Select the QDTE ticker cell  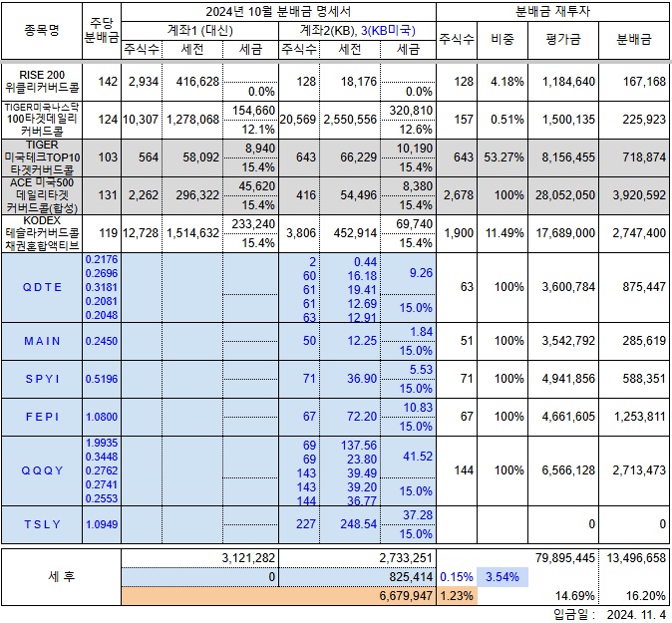click(42, 287)
